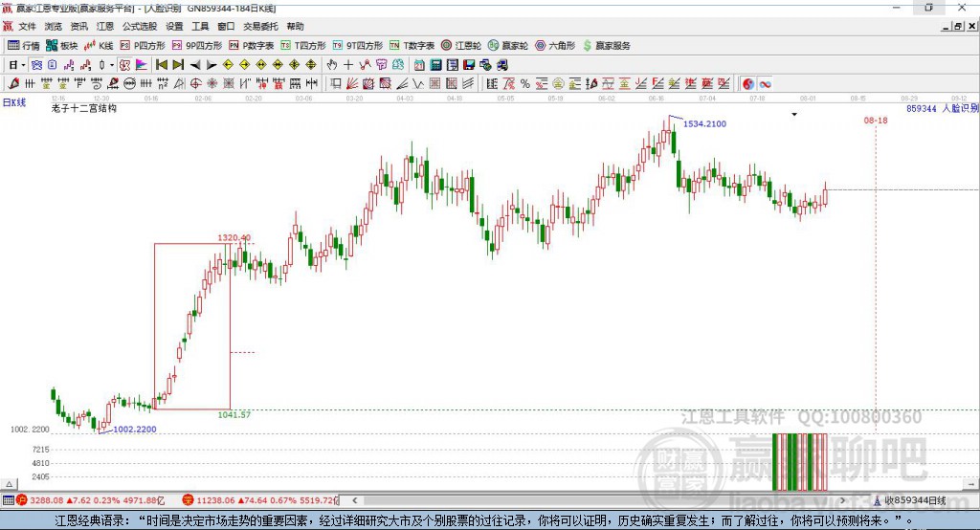Select the crosshair cursor tool
The image size is (980, 530).
coord(348,65)
